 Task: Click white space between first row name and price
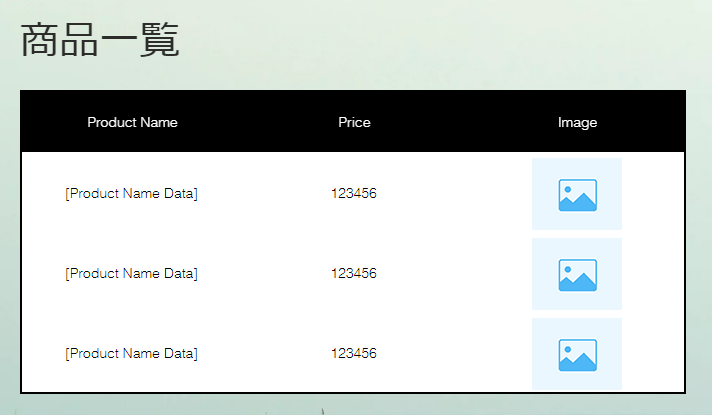click(x=264, y=193)
